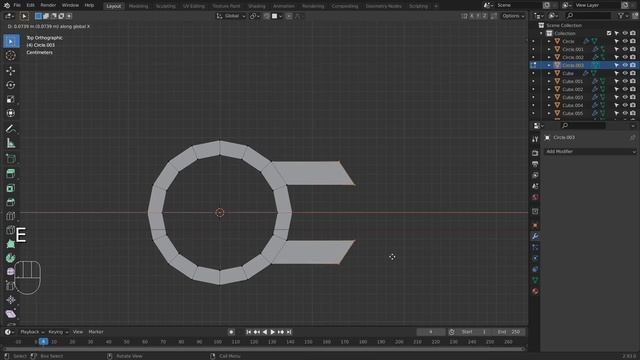Open outliner filter dropdown
The width and height of the screenshot is (640, 360).
point(622,16)
